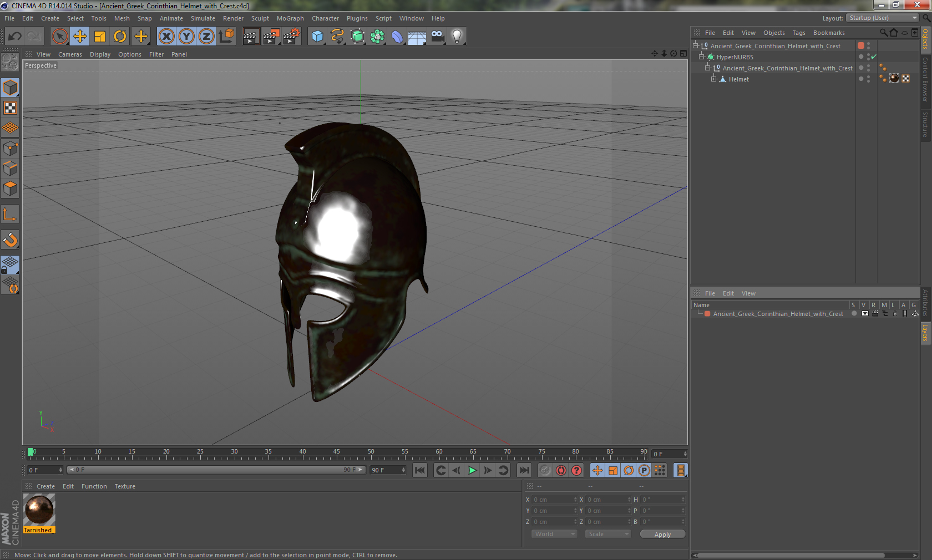Switch to Polygons mode
The image size is (932, 560).
click(x=10, y=189)
